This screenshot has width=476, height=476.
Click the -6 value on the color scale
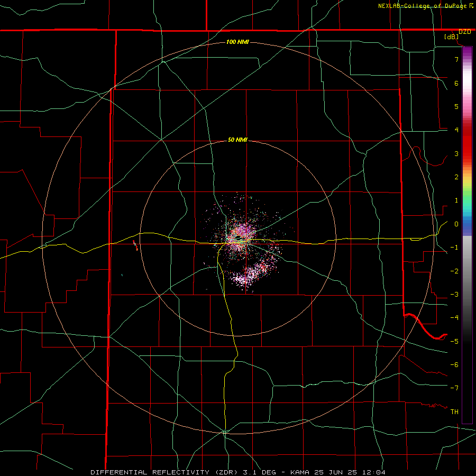coord(454,365)
